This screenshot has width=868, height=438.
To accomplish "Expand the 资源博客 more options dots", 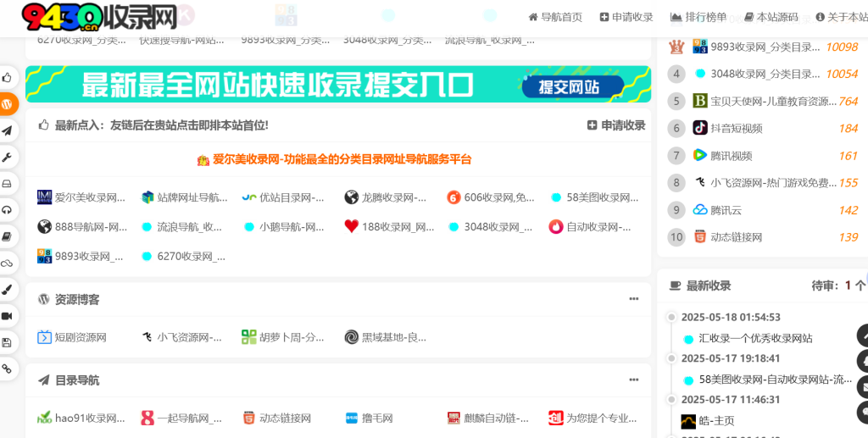I will coord(634,299).
